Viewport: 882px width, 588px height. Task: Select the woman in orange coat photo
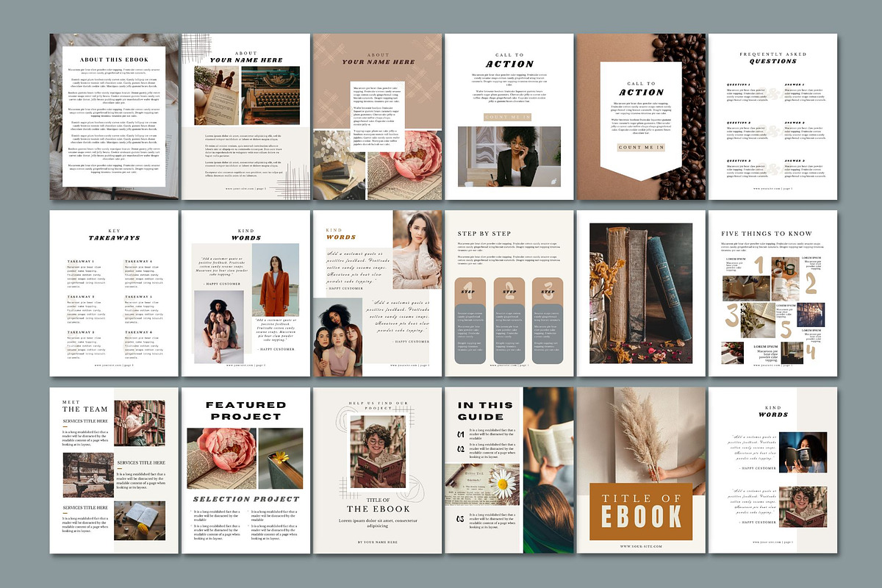click(276, 279)
